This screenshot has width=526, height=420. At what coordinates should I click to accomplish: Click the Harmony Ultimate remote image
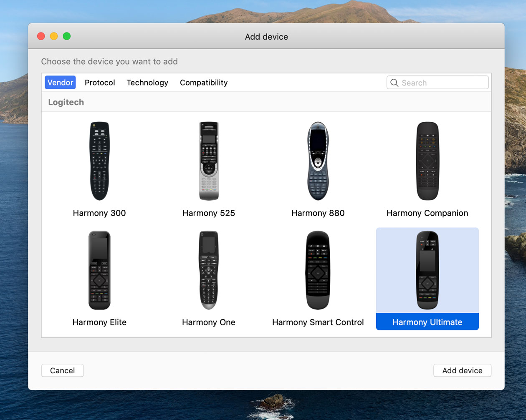tap(427, 270)
